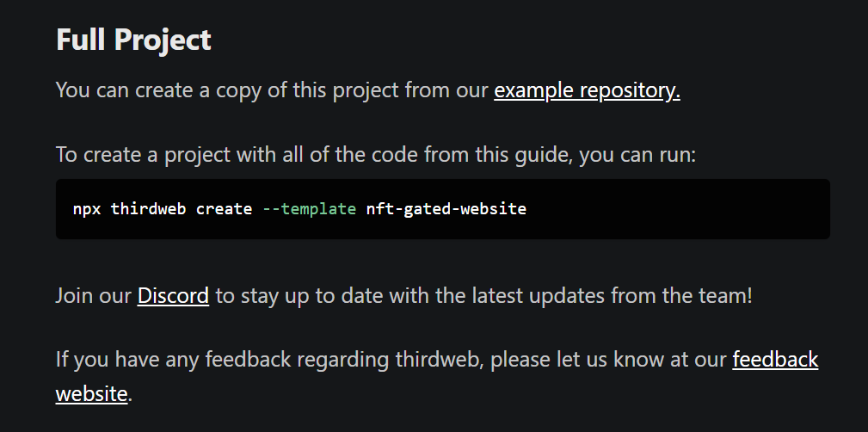Click 'nft-gated-website' in the code block
Image resolution: width=868 pixels, height=432 pixels.
tap(446, 209)
